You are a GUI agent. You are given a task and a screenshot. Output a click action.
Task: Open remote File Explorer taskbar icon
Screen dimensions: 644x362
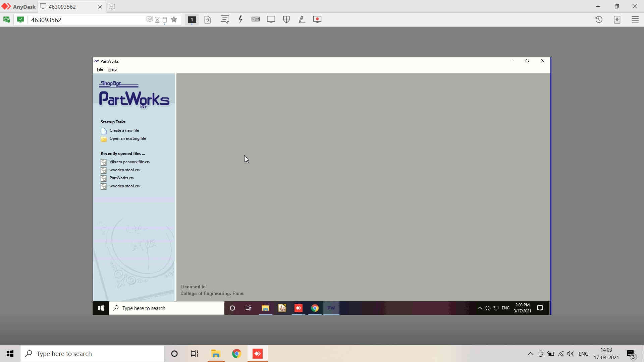(x=265, y=308)
